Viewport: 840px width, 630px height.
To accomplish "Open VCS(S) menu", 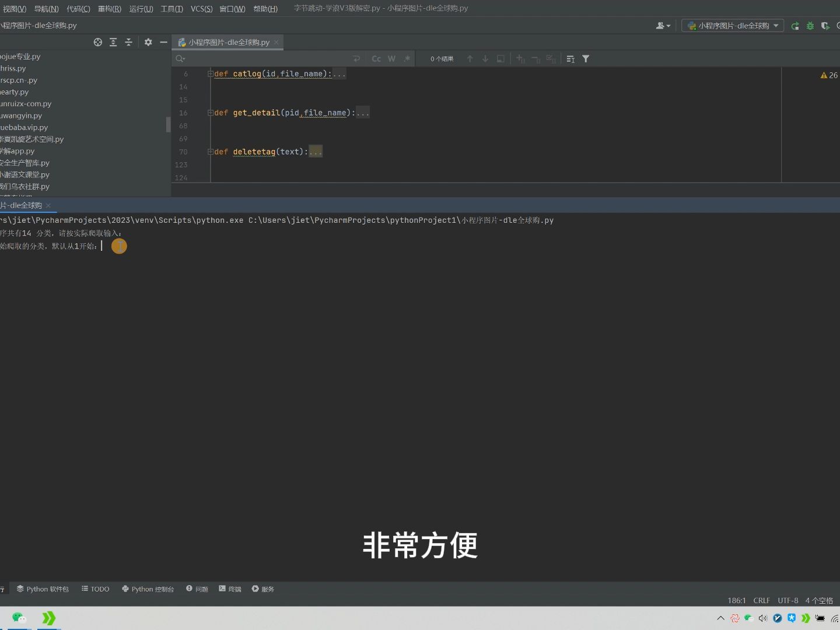I will (202, 9).
